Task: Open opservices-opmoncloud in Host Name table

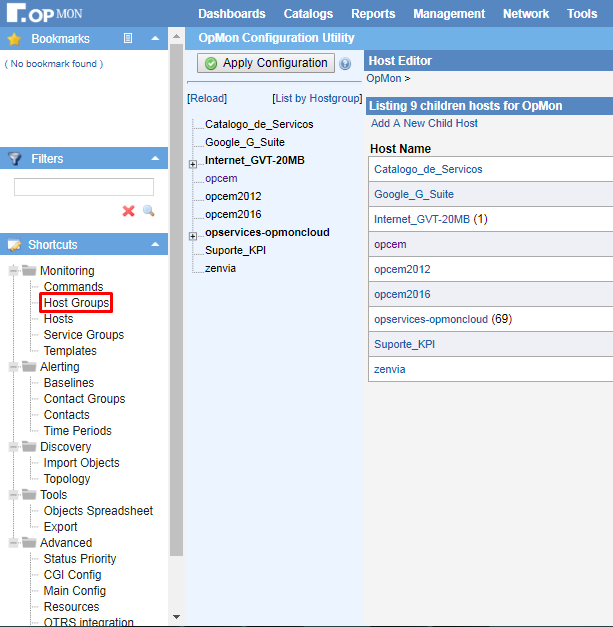Action: [431, 319]
